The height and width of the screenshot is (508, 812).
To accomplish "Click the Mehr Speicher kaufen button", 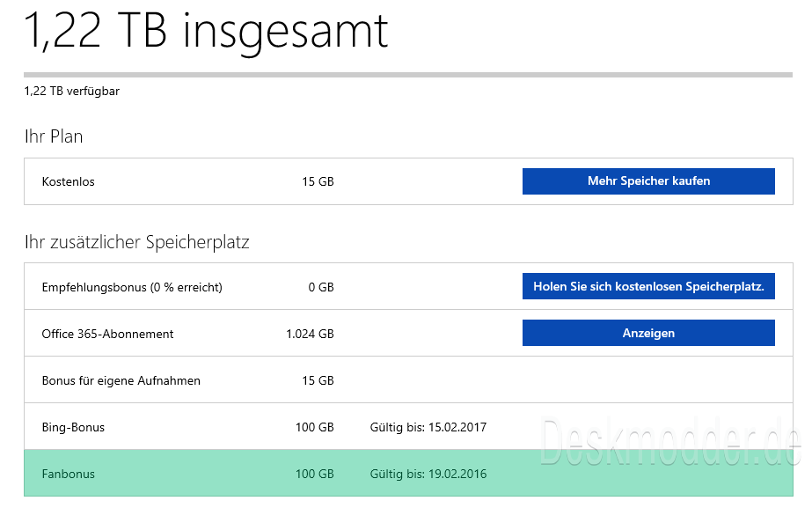I will tap(648, 181).
